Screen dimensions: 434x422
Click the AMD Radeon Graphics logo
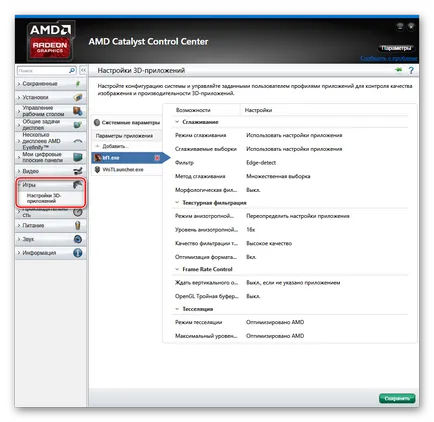pos(51,40)
